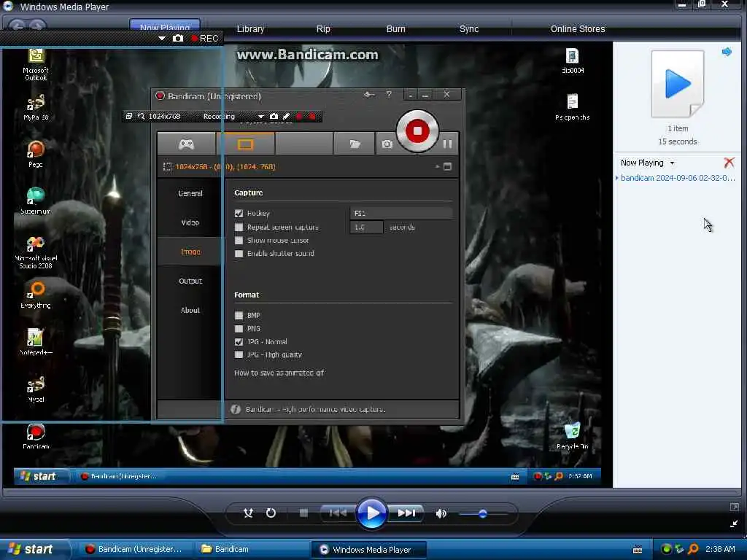Open the Image section in Bandicam
Screen dimensions: 747x560
190,252
